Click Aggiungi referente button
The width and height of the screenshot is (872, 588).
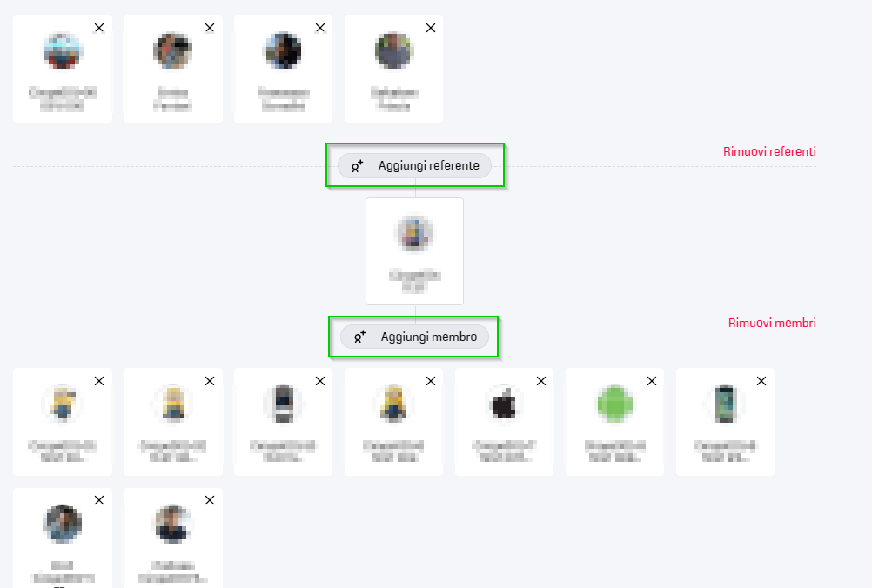[x=415, y=165]
